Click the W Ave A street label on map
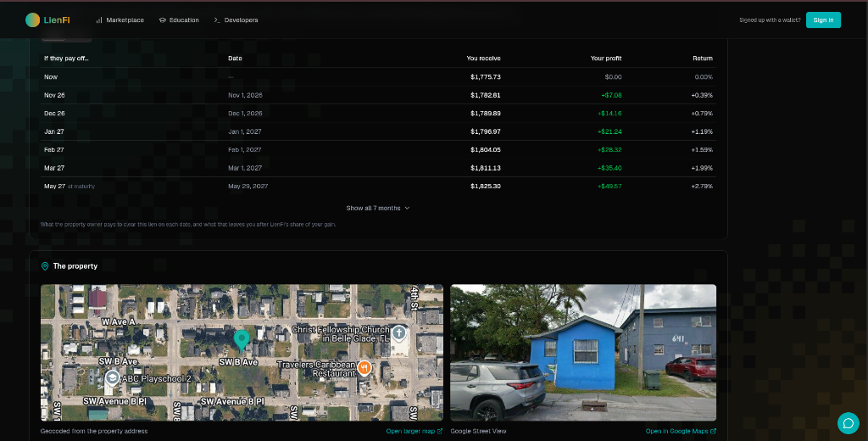The image size is (868, 441). 118,322
